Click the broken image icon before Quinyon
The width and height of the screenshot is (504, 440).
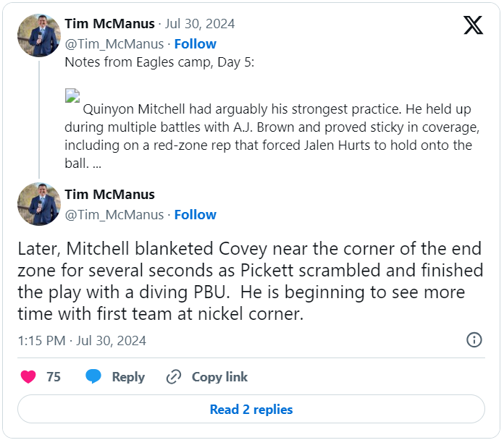pos(72,96)
